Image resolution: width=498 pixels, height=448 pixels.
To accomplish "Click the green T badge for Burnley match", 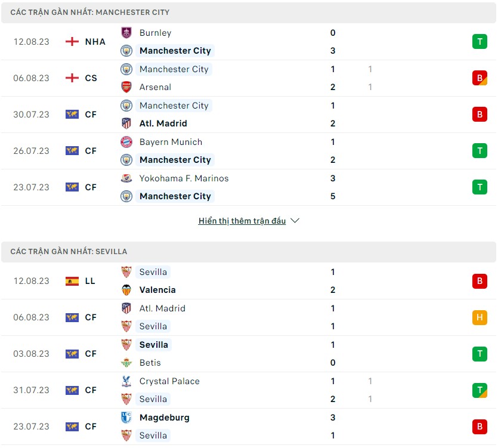I will pos(480,42).
